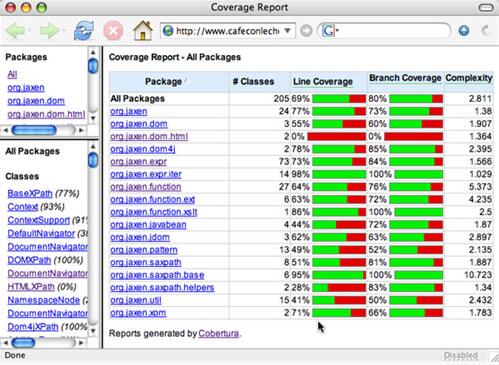Click Classes list scroll down arrow
The width and height of the screenshot is (499, 365).
tap(93, 331)
